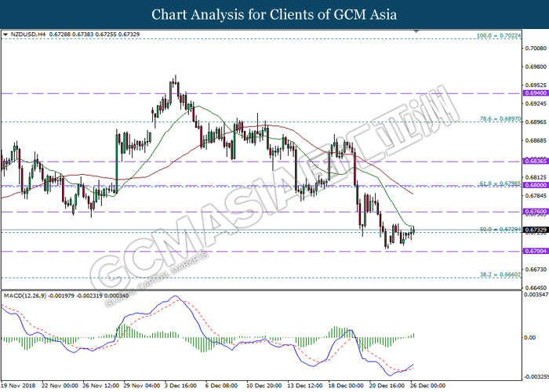Click the purple 0.67004 price tag
The width and height of the screenshot is (549, 392).
[536, 251]
